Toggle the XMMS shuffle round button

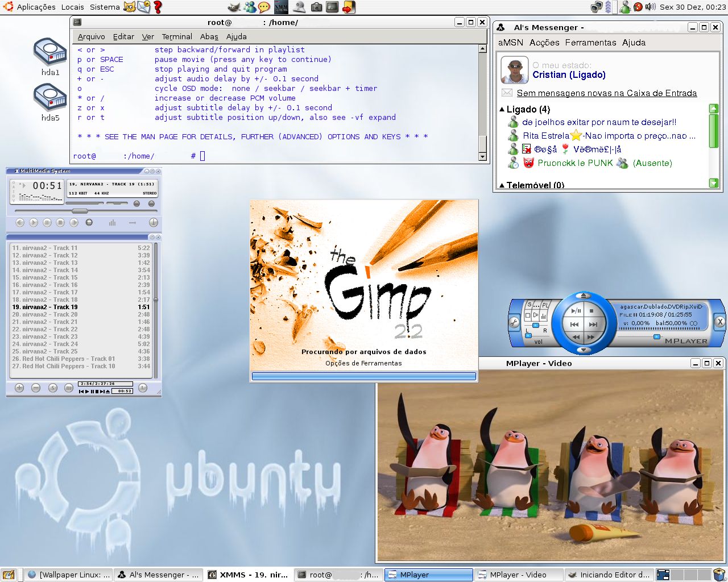pos(136,203)
